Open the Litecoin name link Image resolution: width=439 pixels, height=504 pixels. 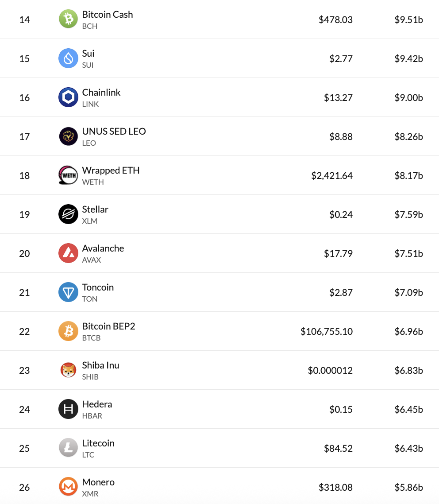[98, 443]
